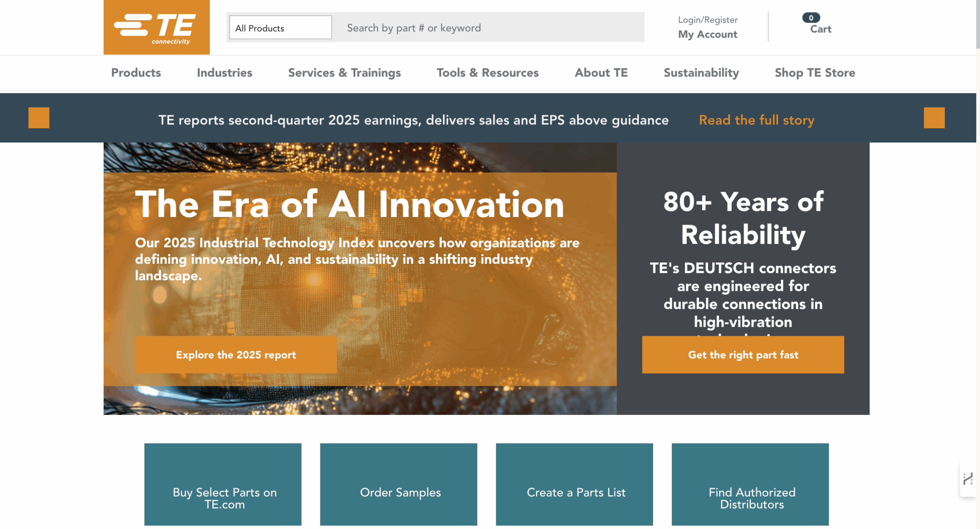Follow the Read the full story link
This screenshot has height=529, width=980.
[756, 120]
